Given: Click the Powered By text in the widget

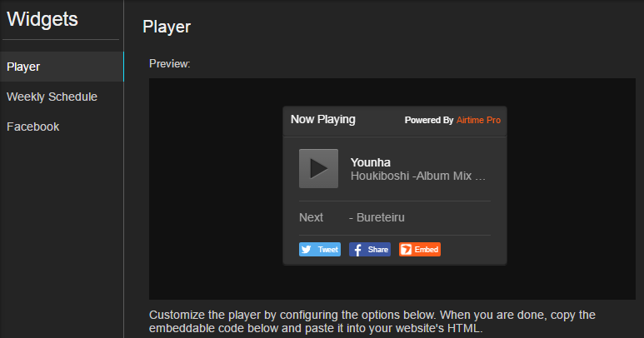Looking at the screenshot, I should 428,120.
